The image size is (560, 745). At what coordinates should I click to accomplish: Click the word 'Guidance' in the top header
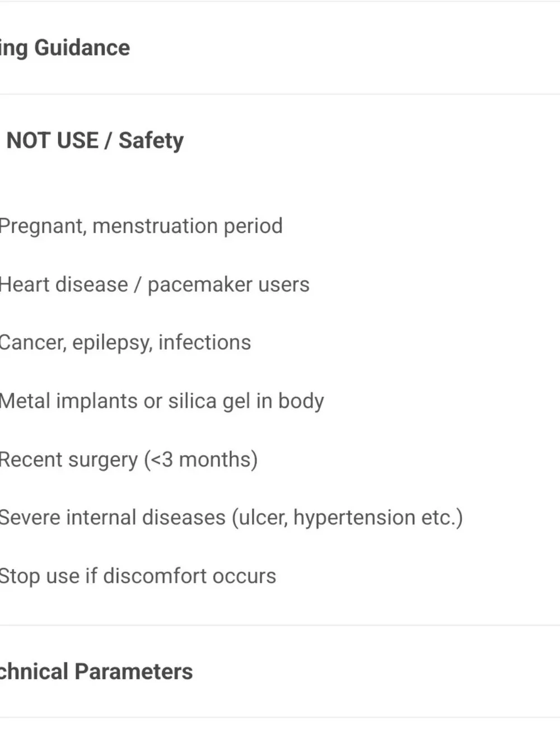coord(82,48)
